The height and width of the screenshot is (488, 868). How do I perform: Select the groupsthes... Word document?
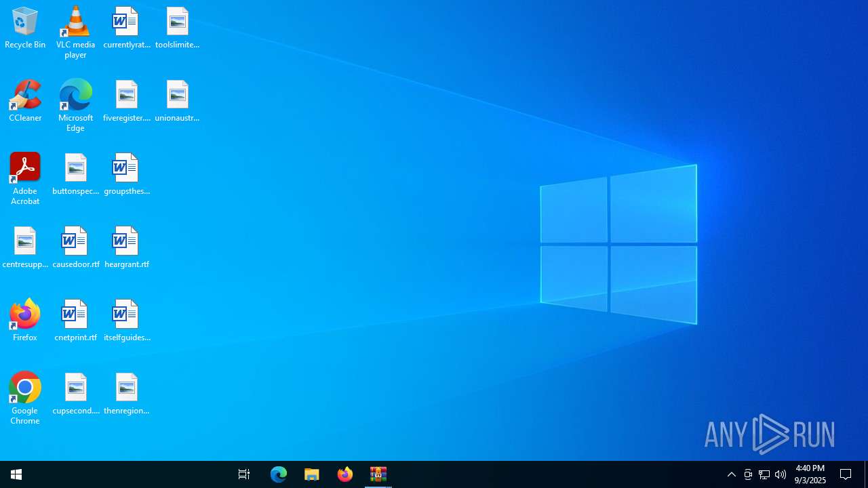(127, 175)
